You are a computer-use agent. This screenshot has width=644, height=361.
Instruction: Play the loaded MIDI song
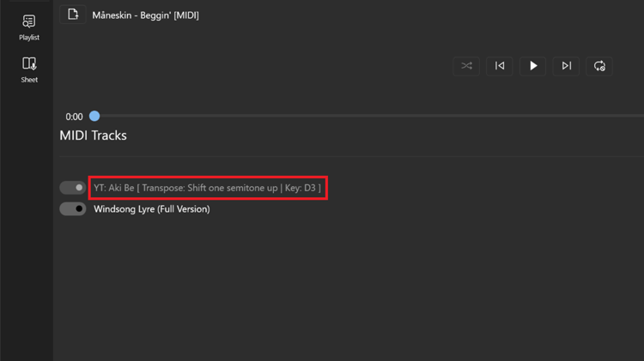(x=532, y=66)
